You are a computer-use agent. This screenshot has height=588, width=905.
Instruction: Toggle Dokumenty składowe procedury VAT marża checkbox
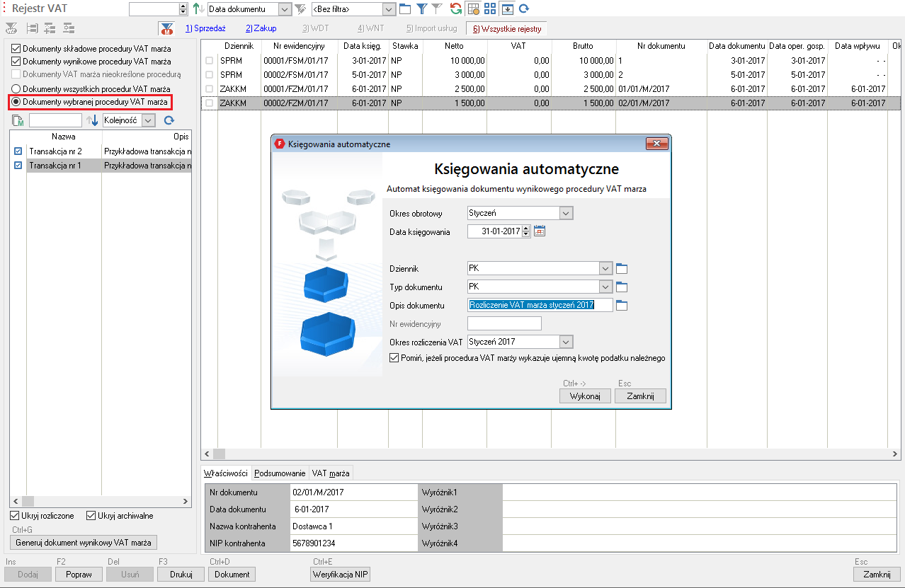click(x=16, y=49)
